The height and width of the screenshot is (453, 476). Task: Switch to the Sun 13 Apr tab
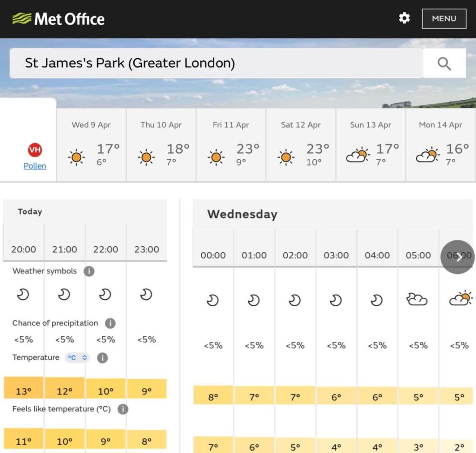370,145
